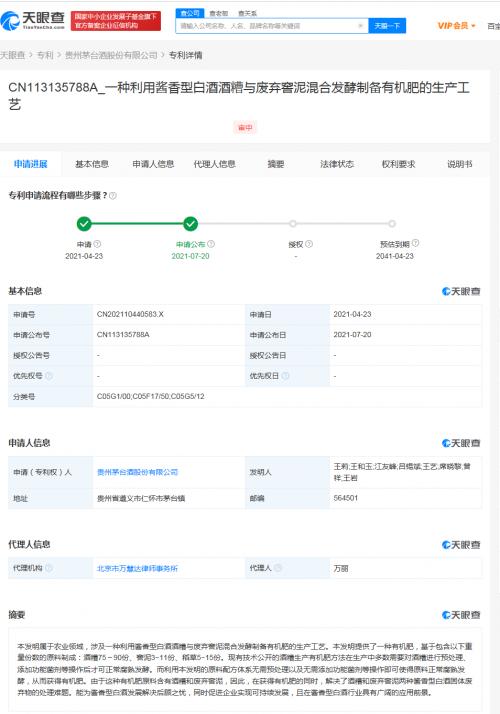Open help icon beside 专利申请流程有哪些步骤
Viewport: 500px width, 714px height.
coord(113,196)
